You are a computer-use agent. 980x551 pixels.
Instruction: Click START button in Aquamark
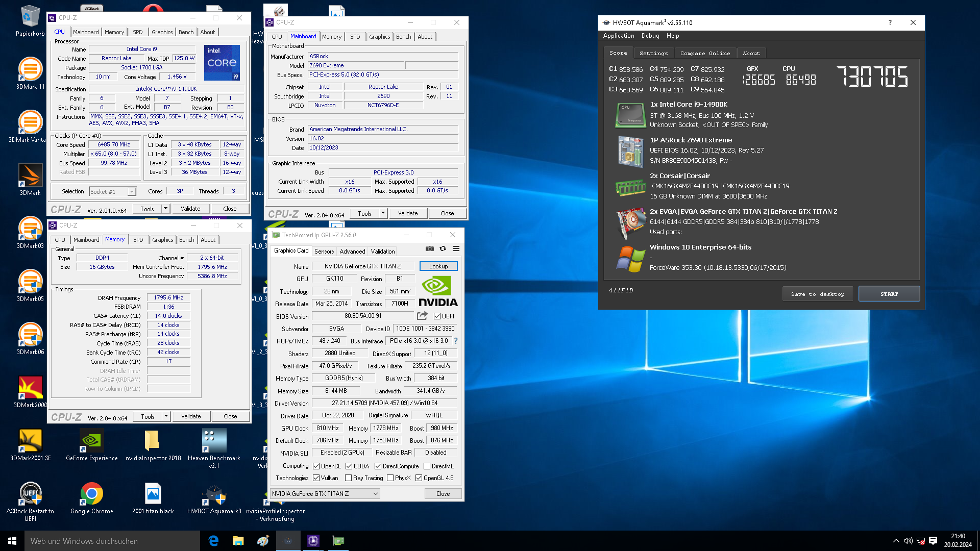pyautogui.click(x=889, y=294)
